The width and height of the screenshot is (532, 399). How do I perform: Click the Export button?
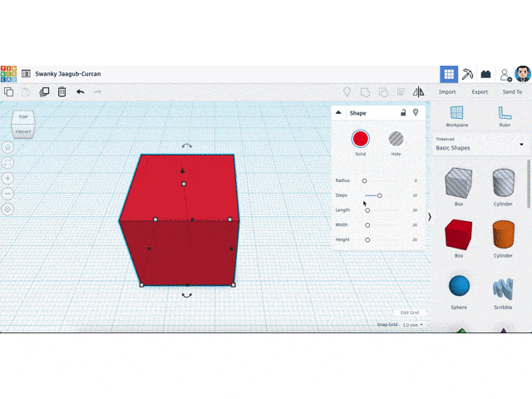(480, 92)
